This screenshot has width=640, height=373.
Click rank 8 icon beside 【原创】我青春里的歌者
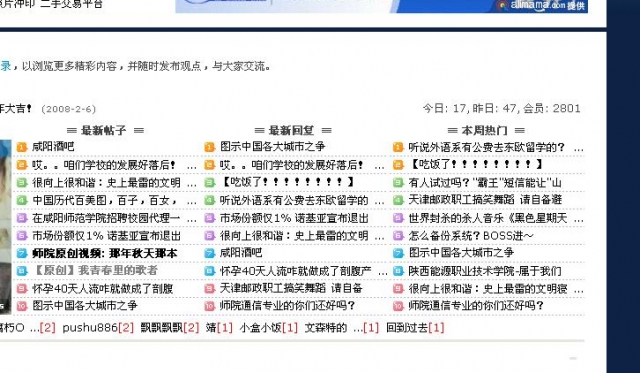[x=22, y=271]
